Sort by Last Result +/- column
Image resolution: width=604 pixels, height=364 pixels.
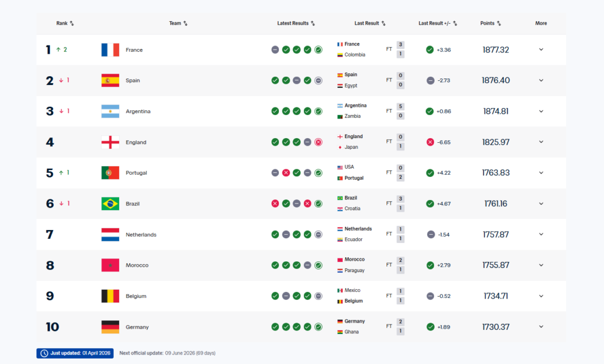coord(438,24)
